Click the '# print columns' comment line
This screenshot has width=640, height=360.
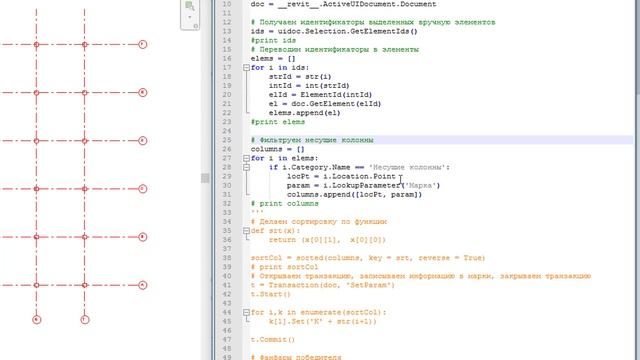pyautogui.click(x=284, y=204)
